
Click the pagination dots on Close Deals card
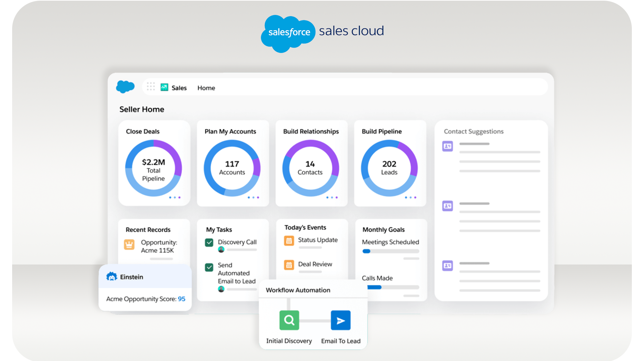[175, 197]
